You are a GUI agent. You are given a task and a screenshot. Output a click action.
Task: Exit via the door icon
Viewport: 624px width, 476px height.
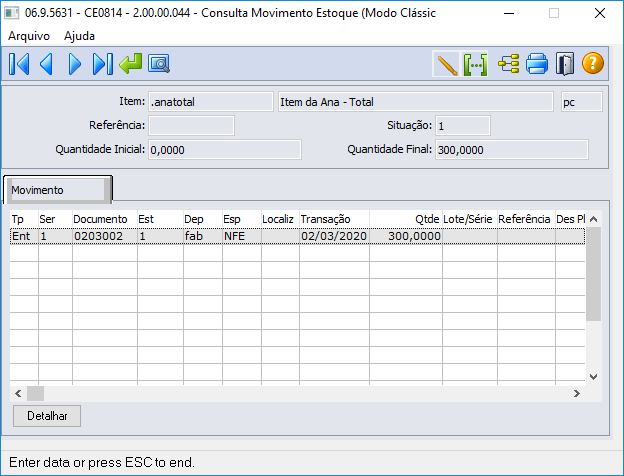click(565, 64)
